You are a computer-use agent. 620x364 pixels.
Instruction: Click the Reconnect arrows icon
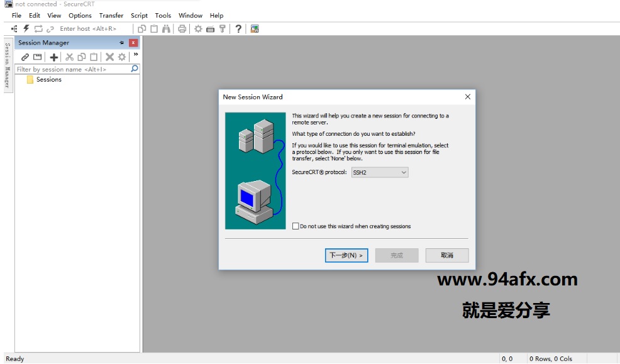coord(38,29)
